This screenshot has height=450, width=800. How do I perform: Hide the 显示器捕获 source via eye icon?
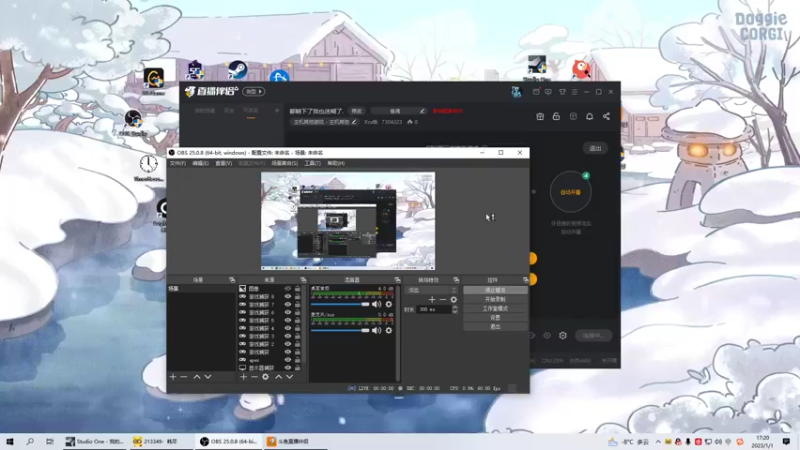288,367
